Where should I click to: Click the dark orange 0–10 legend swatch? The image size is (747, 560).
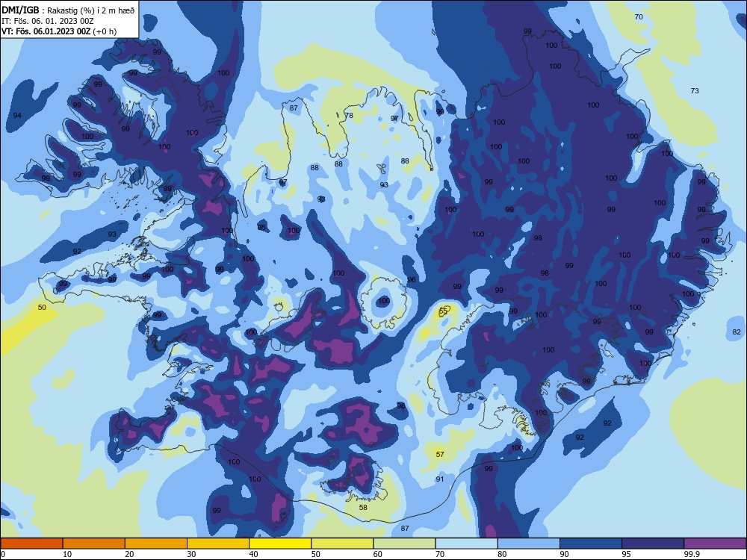(32, 544)
